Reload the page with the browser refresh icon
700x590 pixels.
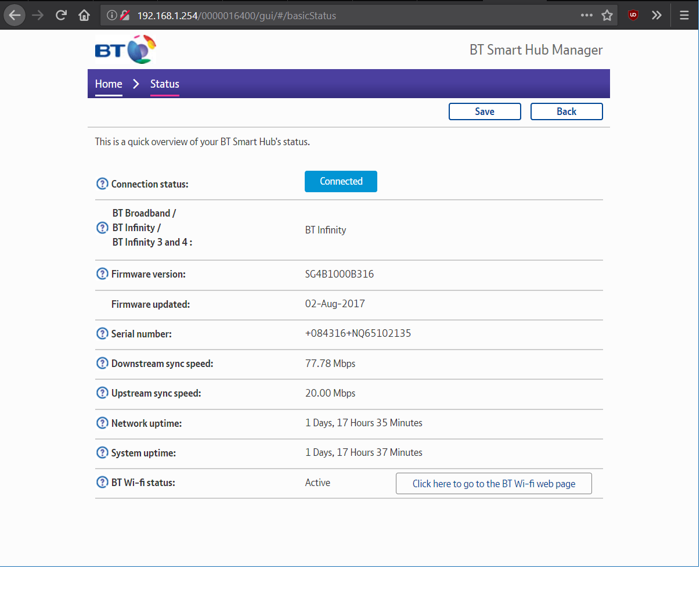[x=61, y=15]
